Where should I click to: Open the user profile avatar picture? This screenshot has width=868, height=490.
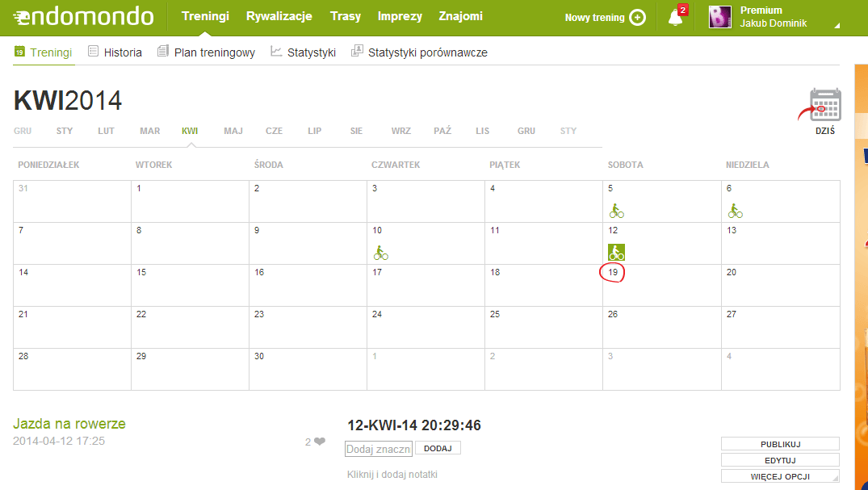(x=719, y=17)
